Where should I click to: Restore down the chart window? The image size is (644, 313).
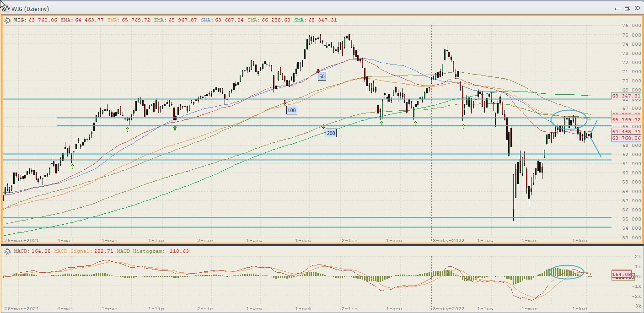627,9
